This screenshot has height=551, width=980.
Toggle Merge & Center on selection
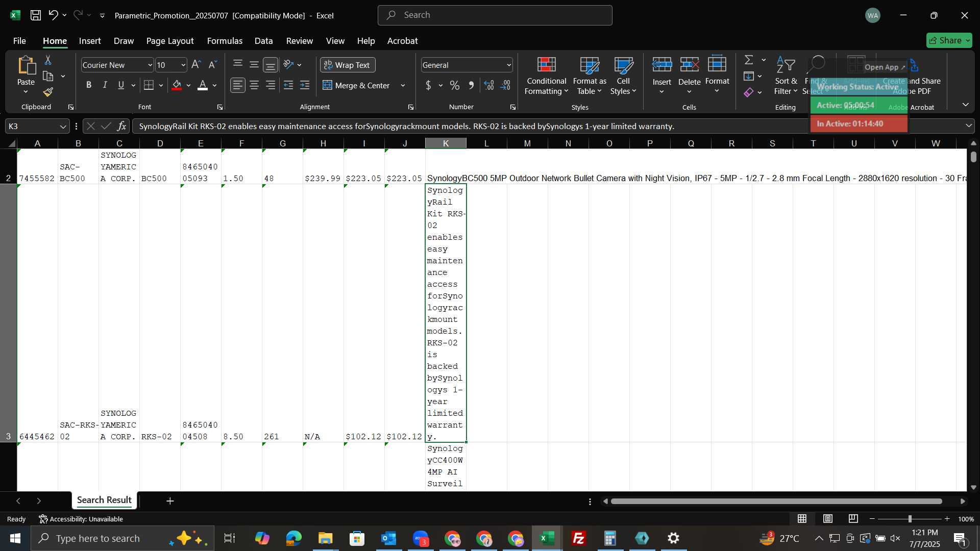[356, 85]
